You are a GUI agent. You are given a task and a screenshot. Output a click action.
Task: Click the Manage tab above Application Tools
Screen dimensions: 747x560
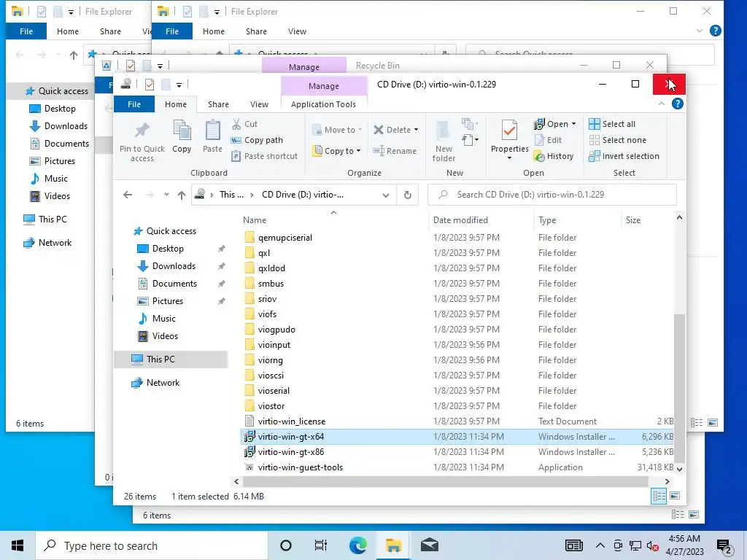[323, 86]
